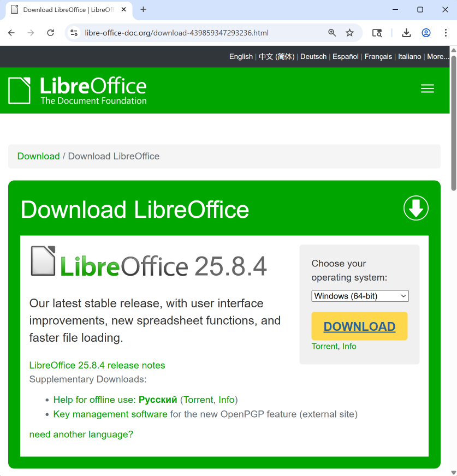Click the need another language link
This screenshot has height=476, width=457.
coord(81,435)
